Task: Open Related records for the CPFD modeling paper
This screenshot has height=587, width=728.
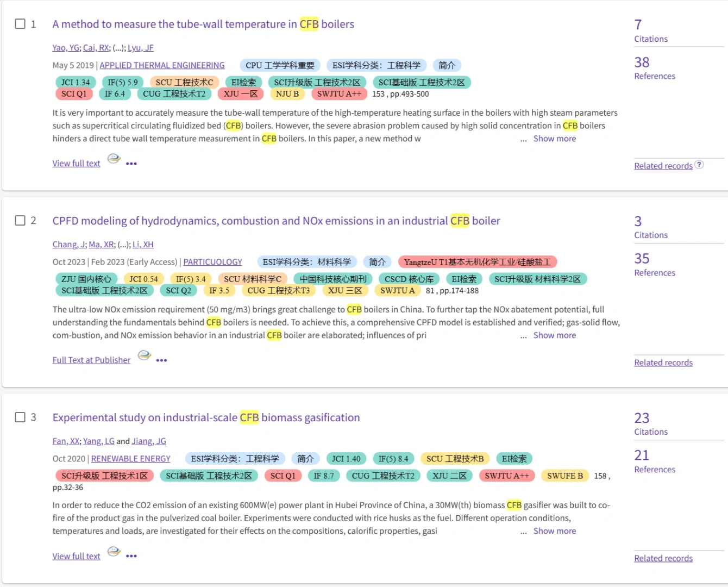Action: (663, 363)
